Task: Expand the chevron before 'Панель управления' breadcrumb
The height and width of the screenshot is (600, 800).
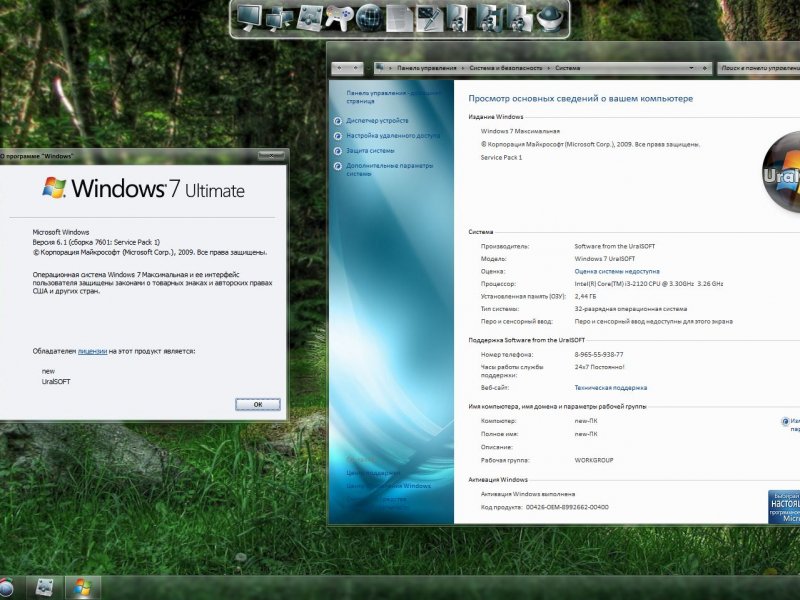Action: click(x=391, y=68)
